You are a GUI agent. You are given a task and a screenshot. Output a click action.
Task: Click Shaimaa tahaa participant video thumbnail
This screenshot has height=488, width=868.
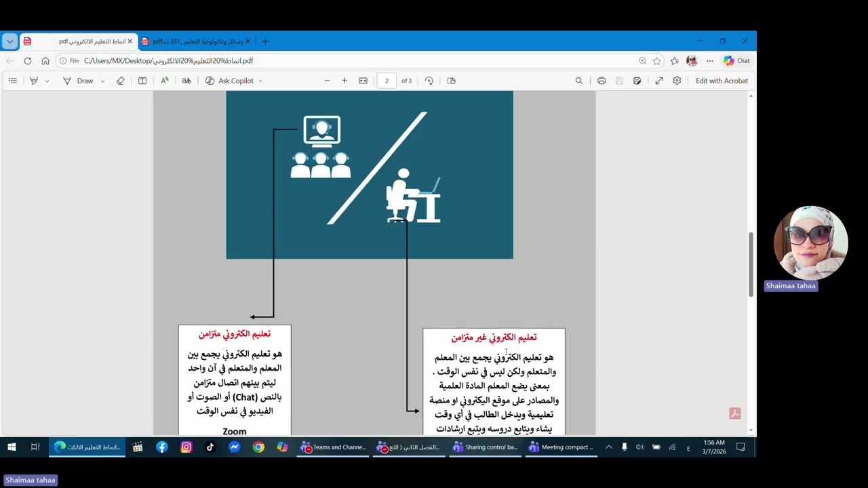click(x=810, y=243)
